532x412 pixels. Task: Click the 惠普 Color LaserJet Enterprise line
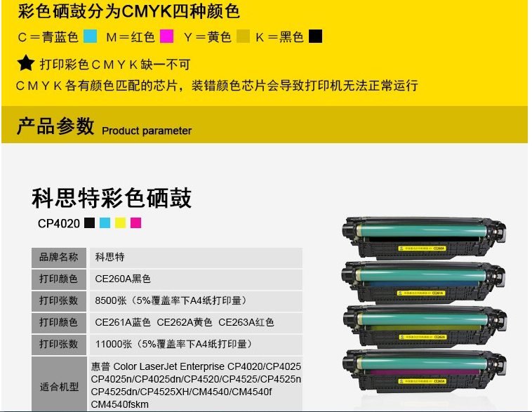pyautogui.click(x=196, y=366)
